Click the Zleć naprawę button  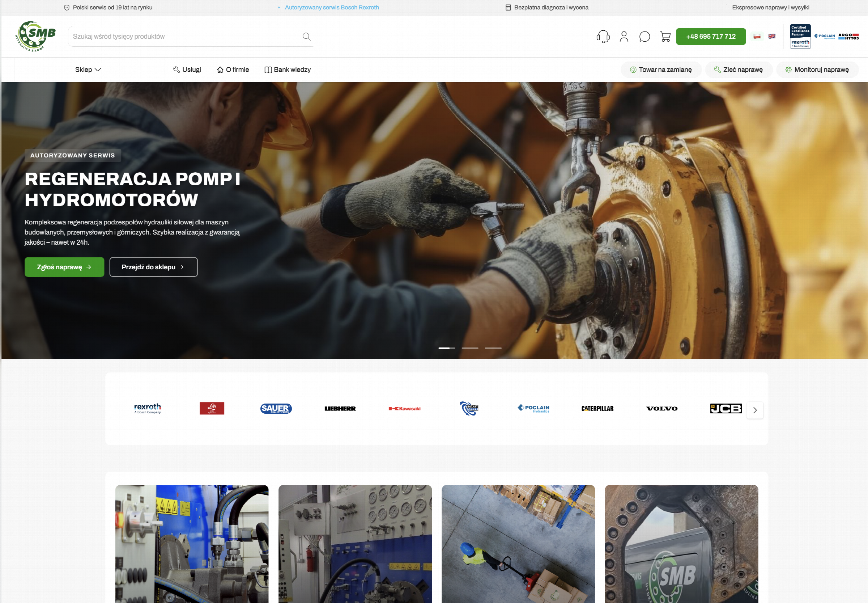(x=738, y=69)
